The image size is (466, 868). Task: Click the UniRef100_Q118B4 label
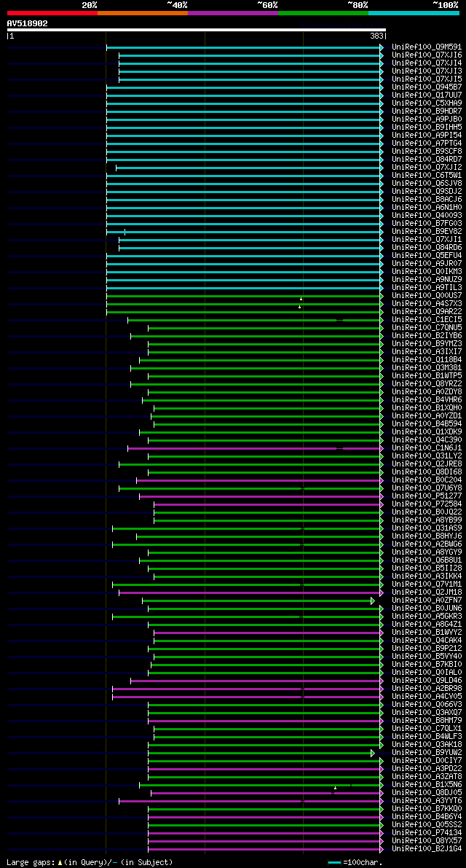pos(426,360)
